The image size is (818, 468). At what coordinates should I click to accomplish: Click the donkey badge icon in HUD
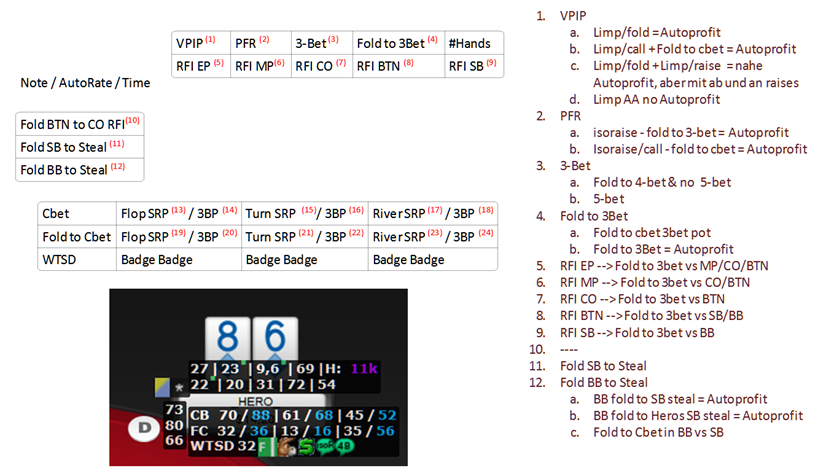point(286,447)
